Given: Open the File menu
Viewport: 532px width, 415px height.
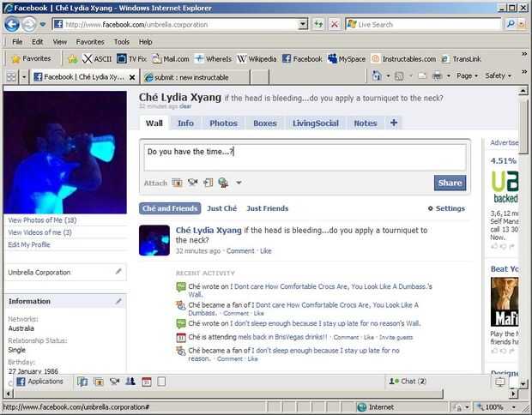Looking at the screenshot, I should click(x=17, y=42).
